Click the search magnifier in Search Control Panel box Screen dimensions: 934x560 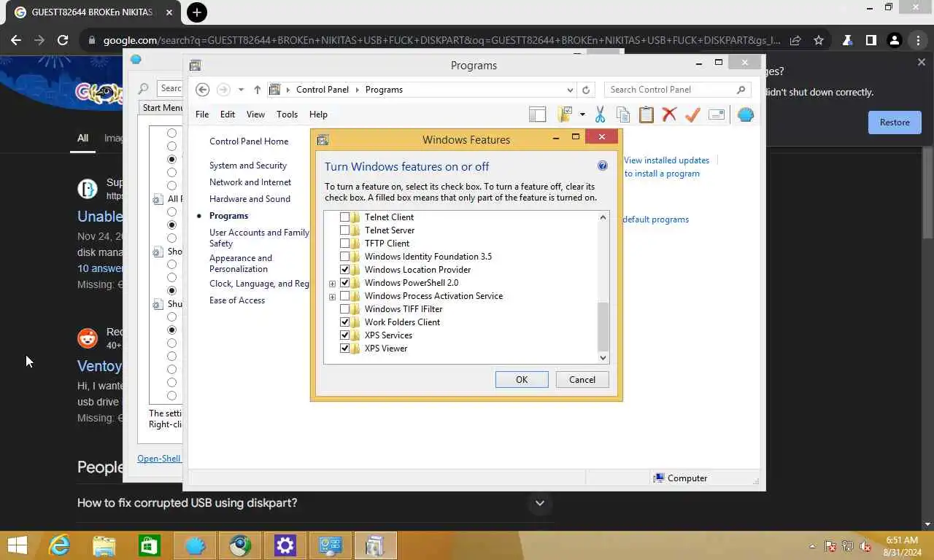pyautogui.click(x=741, y=90)
